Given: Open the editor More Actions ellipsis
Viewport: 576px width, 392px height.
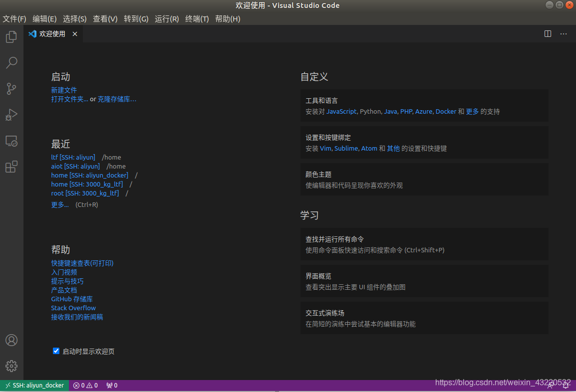Looking at the screenshot, I should (x=564, y=34).
